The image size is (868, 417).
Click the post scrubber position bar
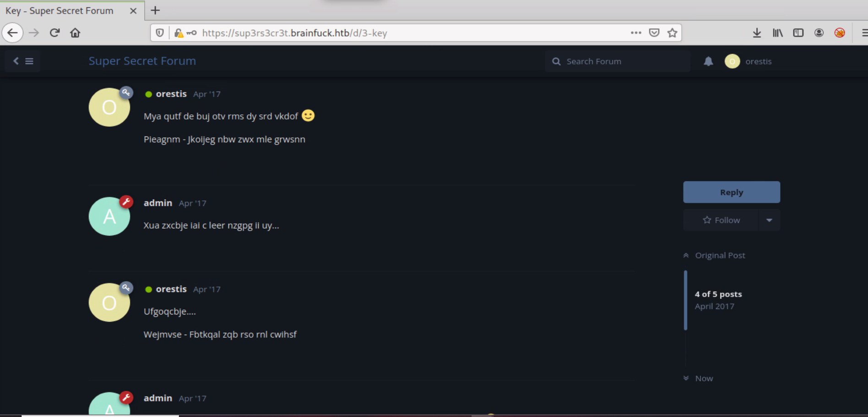pyautogui.click(x=685, y=300)
